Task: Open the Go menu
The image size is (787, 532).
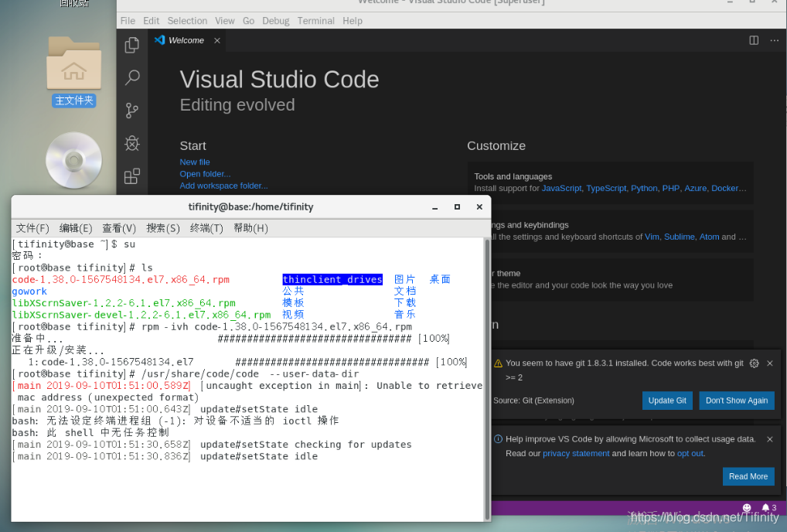Action: (248, 21)
